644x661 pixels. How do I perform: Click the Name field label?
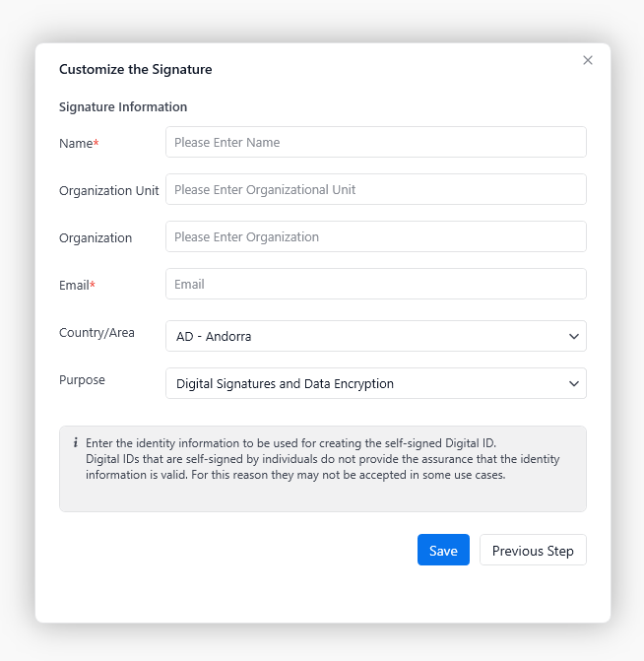78,143
